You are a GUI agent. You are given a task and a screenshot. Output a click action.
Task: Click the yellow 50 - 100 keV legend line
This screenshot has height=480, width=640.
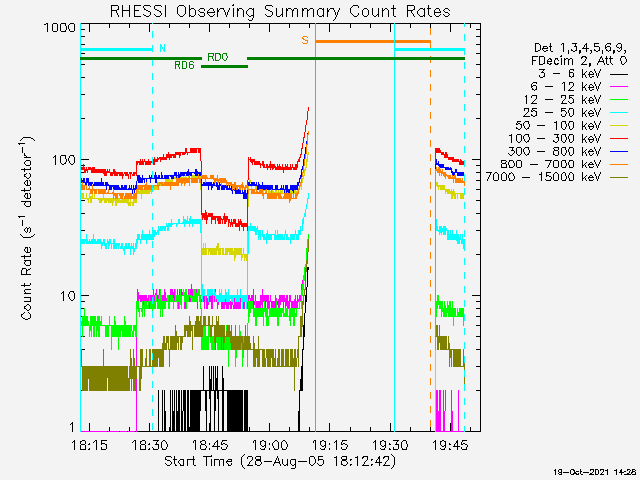tap(618, 126)
